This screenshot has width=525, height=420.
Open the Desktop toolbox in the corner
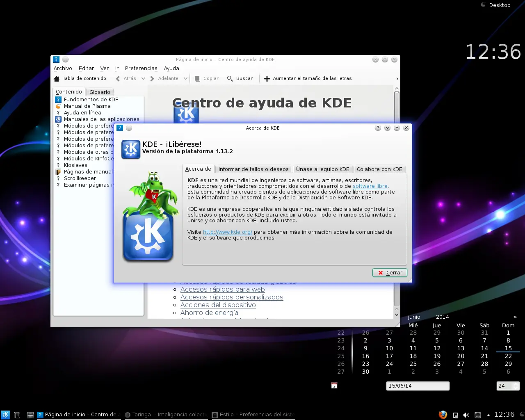tap(495, 5)
